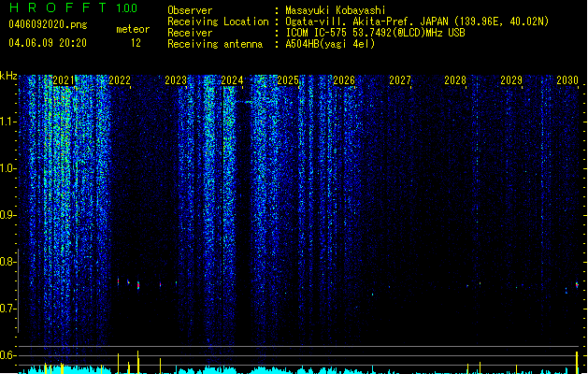
Task: Click the HROFFT program title
Action: pos(58,7)
